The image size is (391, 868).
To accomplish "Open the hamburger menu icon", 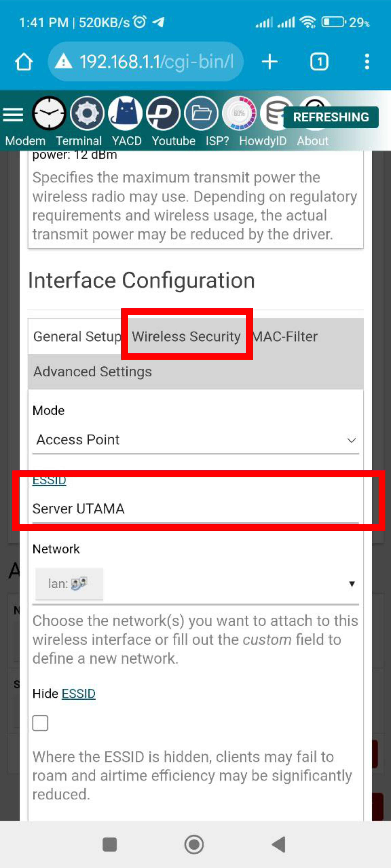I will 13,115.
